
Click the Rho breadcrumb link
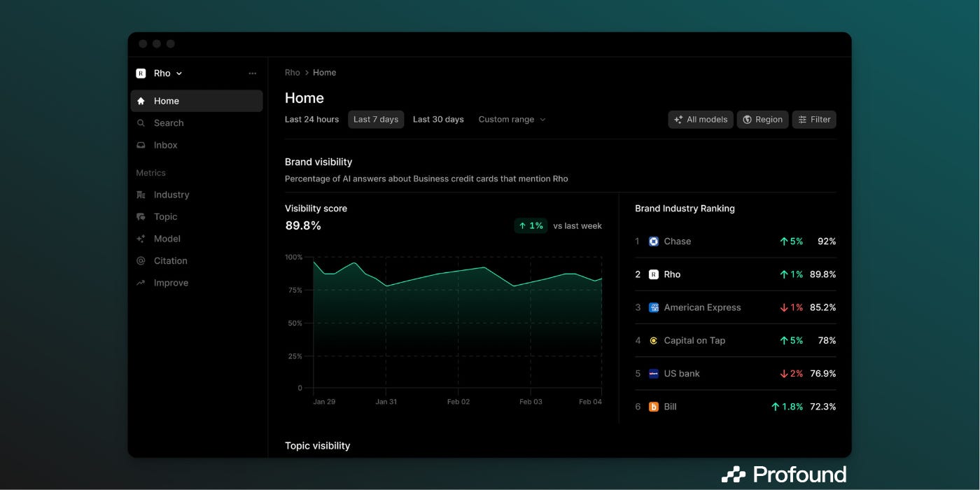click(x=292, y=73)
